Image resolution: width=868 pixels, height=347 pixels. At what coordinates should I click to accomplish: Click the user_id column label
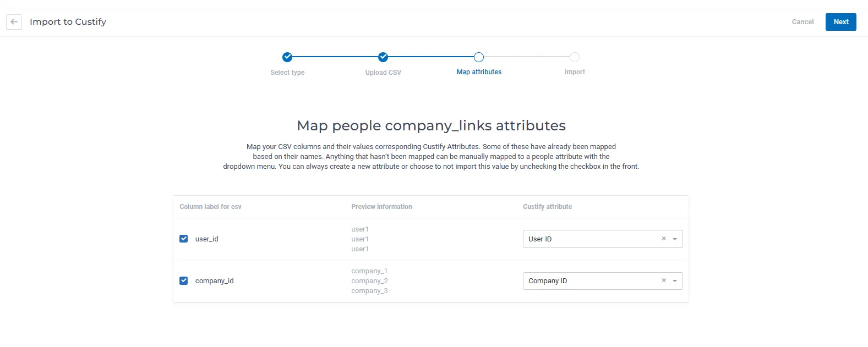click(206, 239)
